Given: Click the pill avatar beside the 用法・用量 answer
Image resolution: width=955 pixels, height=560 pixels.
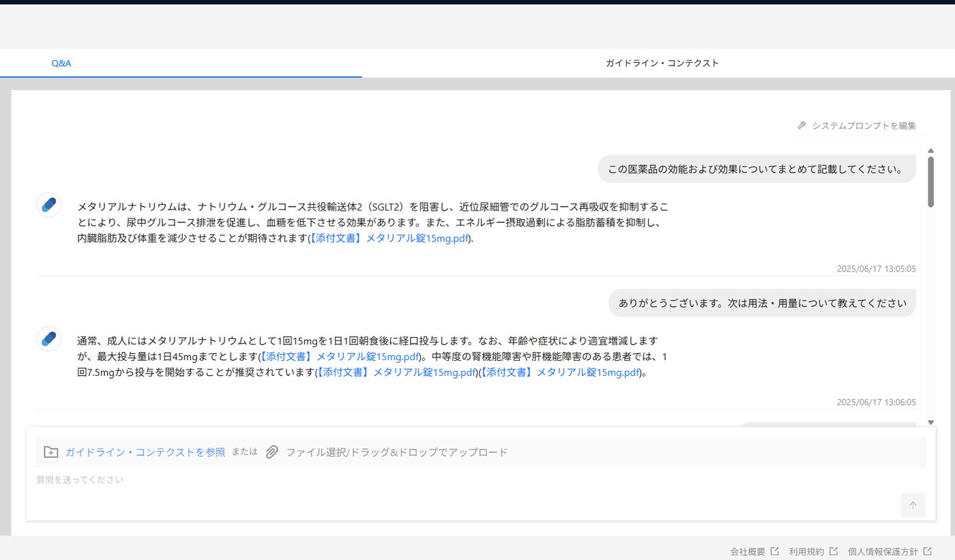Looking at the screenshot, I should (x=49, y=339).
